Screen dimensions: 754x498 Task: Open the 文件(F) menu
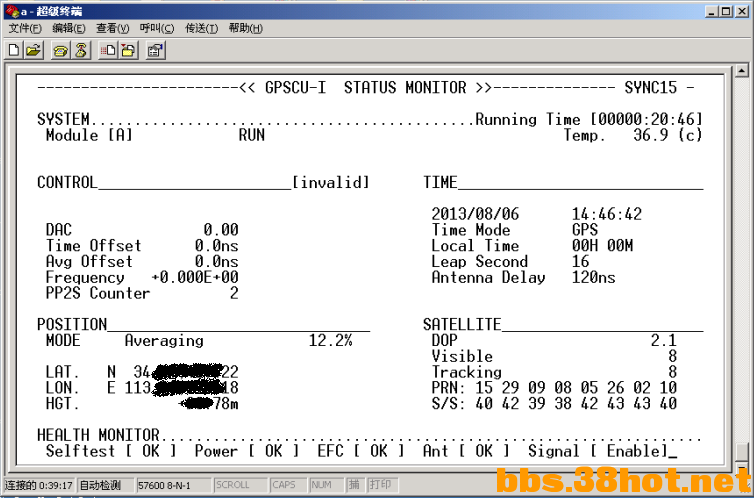(25, 28)
